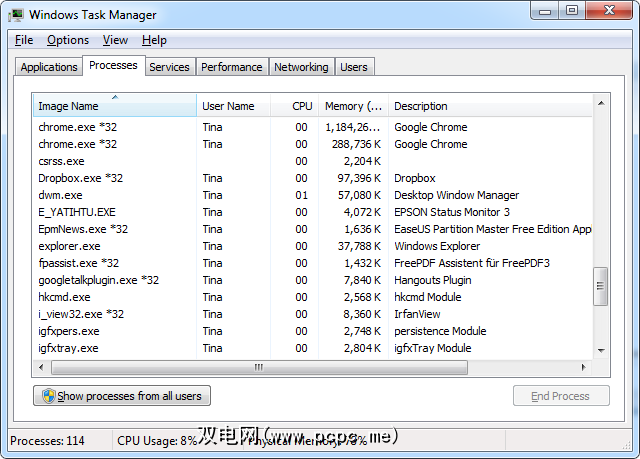Click the vertical scrollbar up arrow
This screenshot has width=640, height=459.
coord(601,103)
